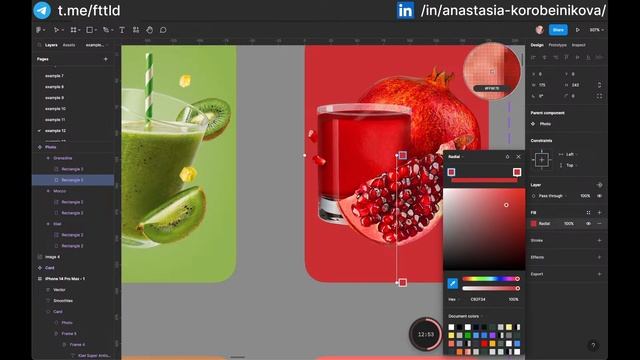Collapse the Granadine layer group

click(x=48, y=158)
